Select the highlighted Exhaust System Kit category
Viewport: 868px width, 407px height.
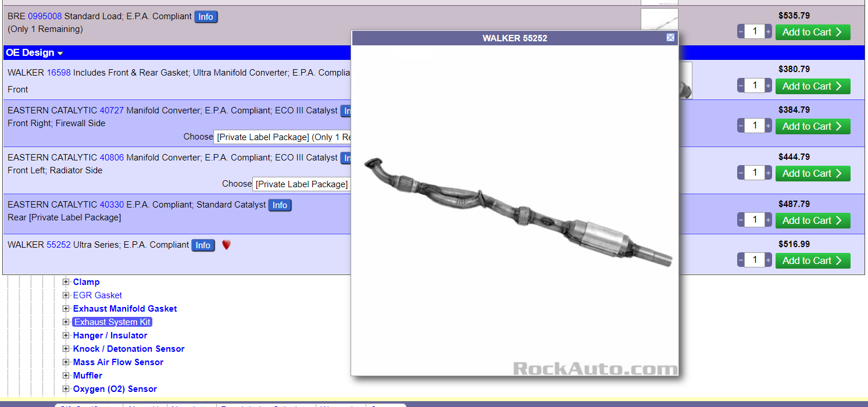click(x=112, y=322)
